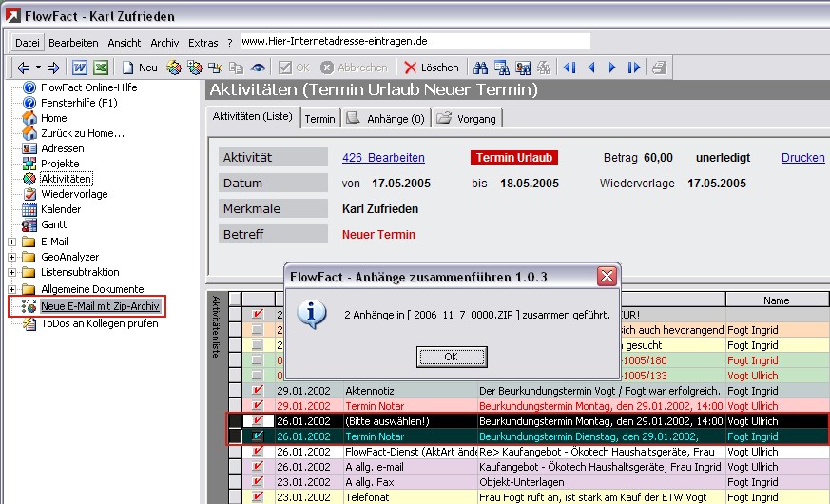Viewport: 830px width, 504px height.
Task: Create a new record with the Neu button
Action: tap(141, 68)
